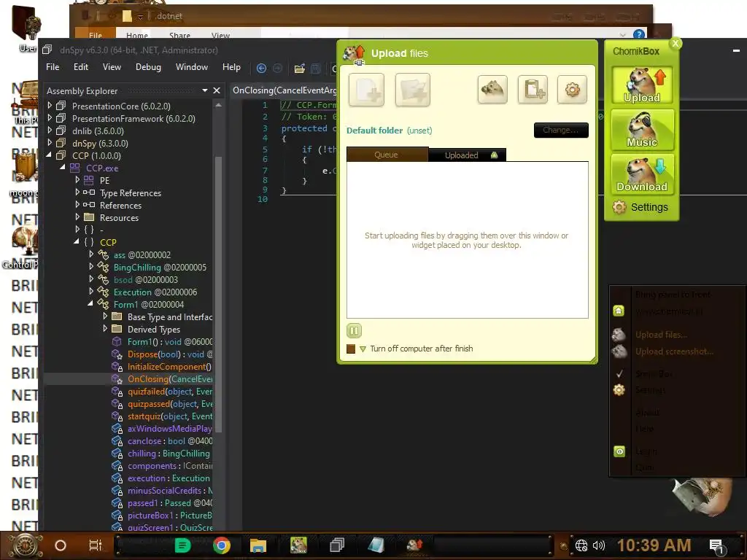
Task: Click the add file button in Upload files
Action: point(366,90)
